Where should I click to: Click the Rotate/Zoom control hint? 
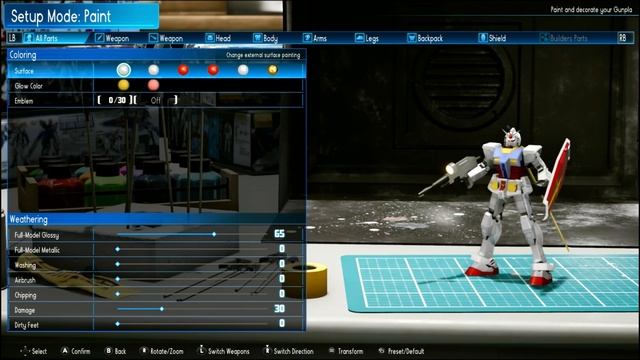[162, 351]
